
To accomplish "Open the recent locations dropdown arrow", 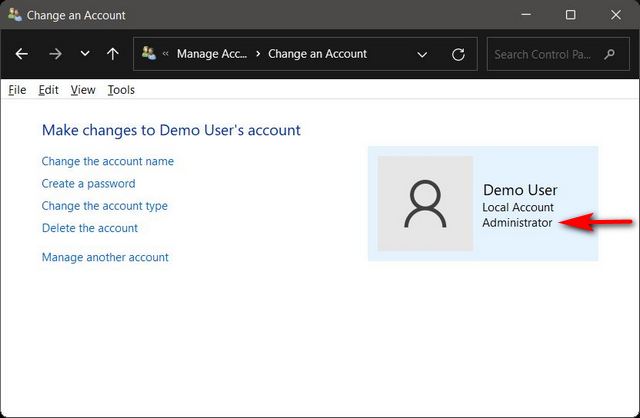I will tap(84, 54).
